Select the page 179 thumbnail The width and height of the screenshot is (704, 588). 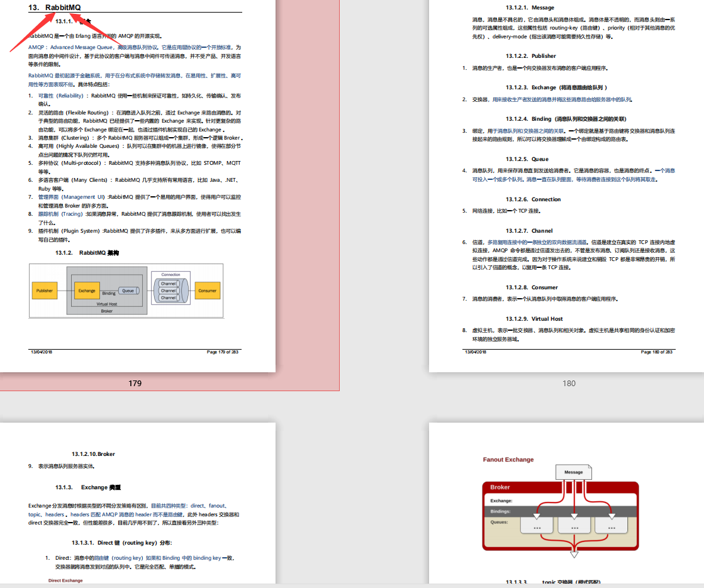(x=137, y=186)
